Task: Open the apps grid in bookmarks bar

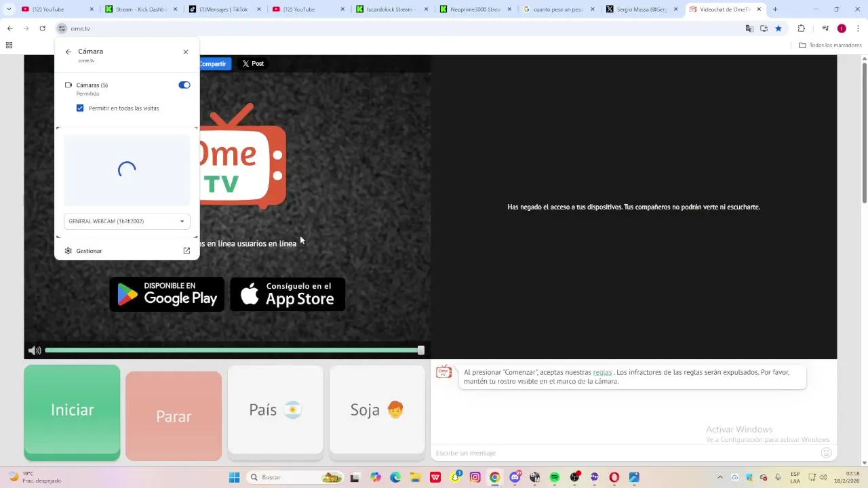Action: coord(9,45)
